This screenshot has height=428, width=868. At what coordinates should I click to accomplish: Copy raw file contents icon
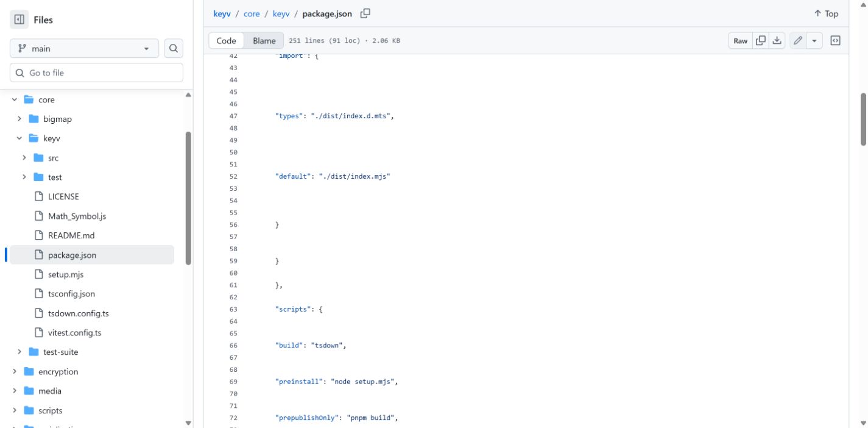click(x=761, y=41)
